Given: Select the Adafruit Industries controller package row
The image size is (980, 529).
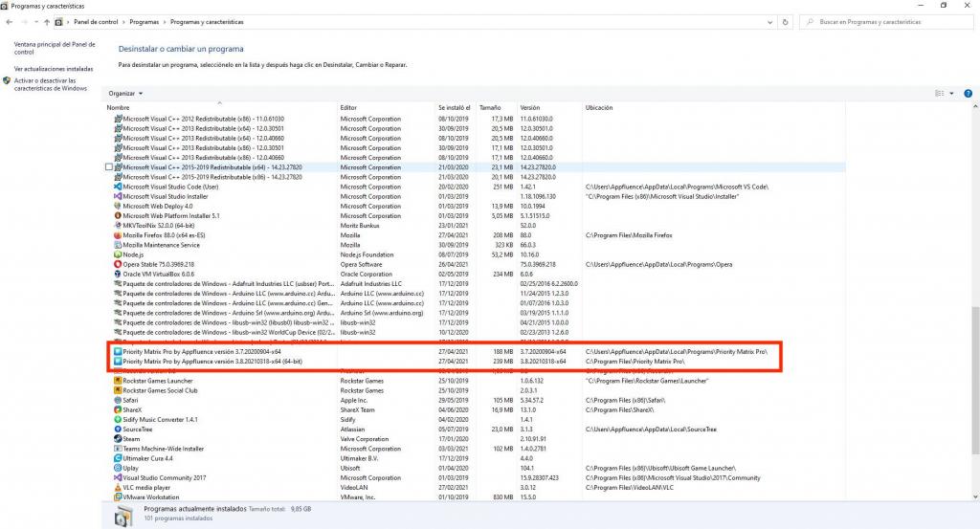Looking at the screenshot, I should (x=476, y=283).
